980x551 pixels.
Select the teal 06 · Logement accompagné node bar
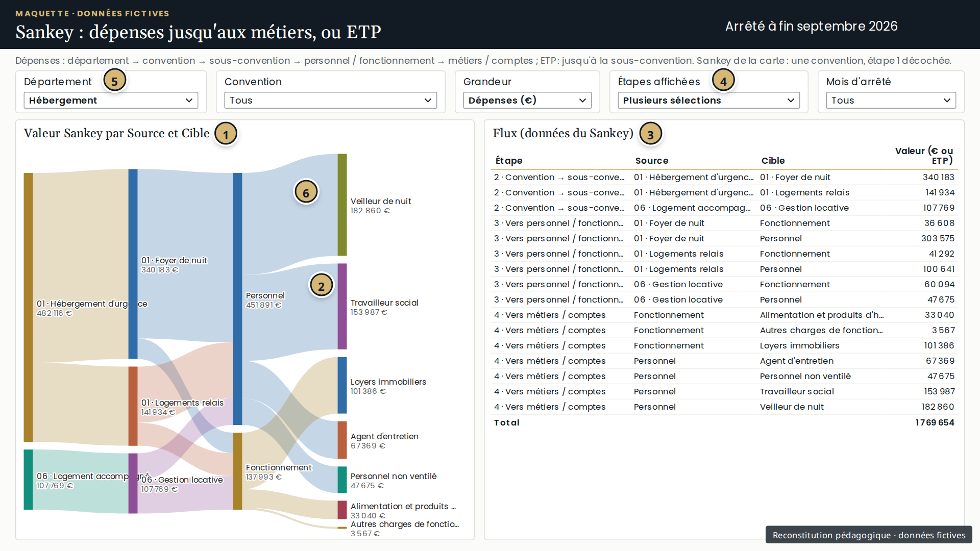coord(28,480)
